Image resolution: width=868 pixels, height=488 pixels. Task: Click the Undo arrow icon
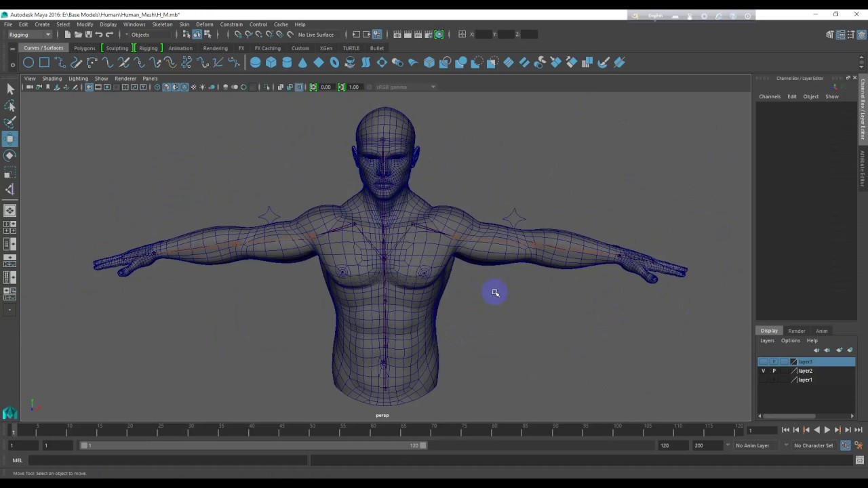pos(99,35)
